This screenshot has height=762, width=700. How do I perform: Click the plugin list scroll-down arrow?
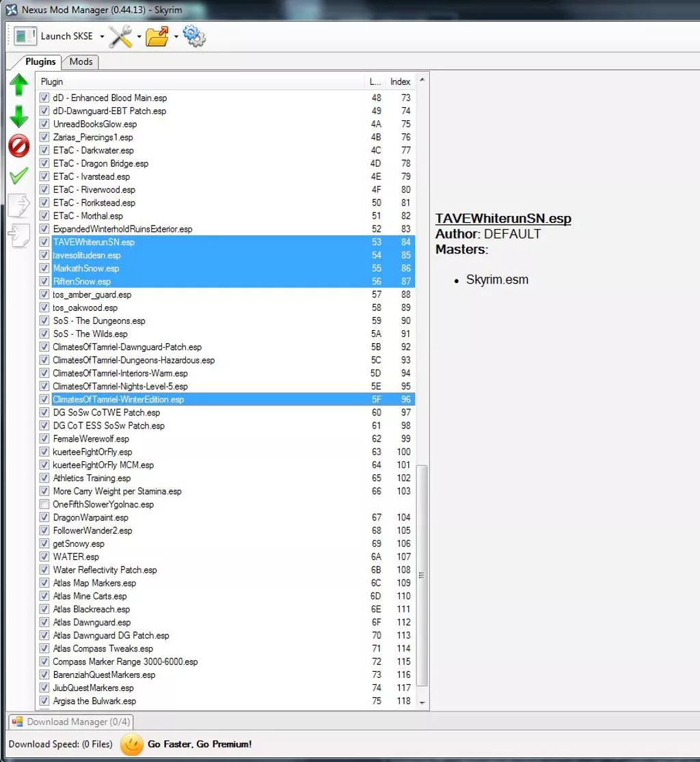click(x=422, y=703)
